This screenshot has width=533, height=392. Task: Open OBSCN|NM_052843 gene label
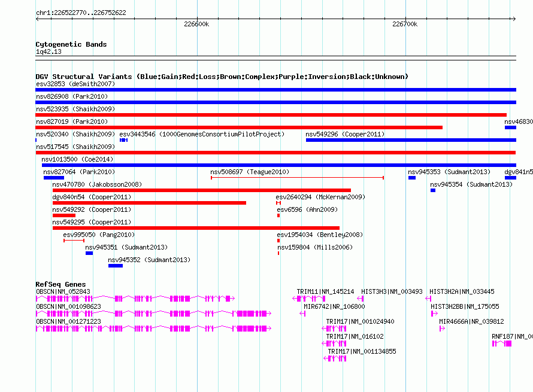point(63,292)
